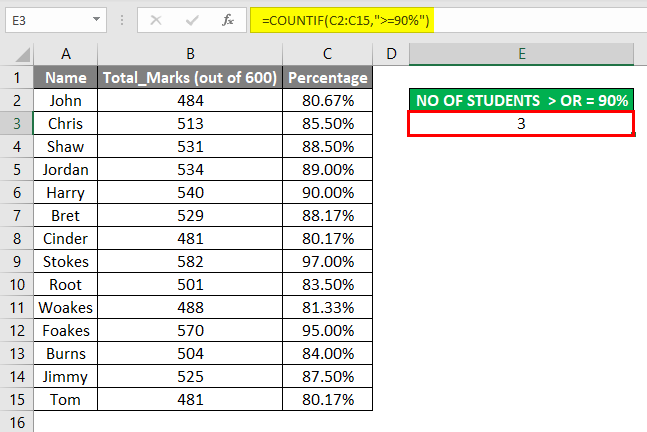
Task: Select the percentage cell 80.67%
Action: coord(328,100)
